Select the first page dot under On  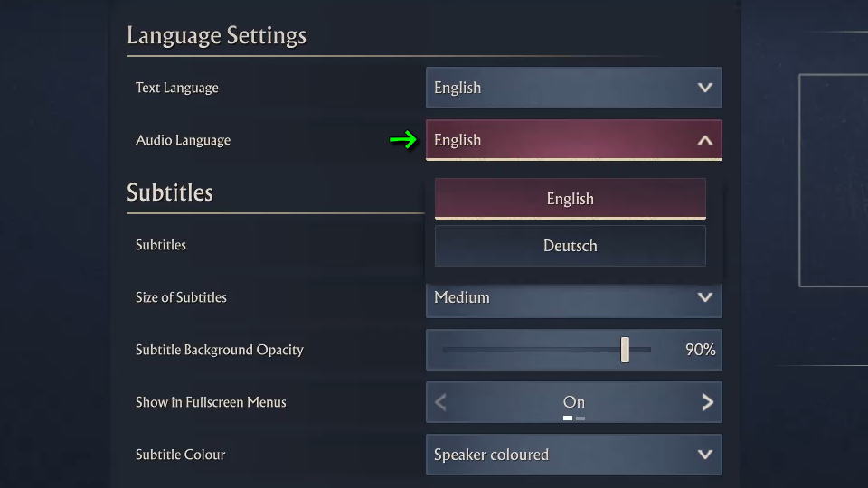568,418
